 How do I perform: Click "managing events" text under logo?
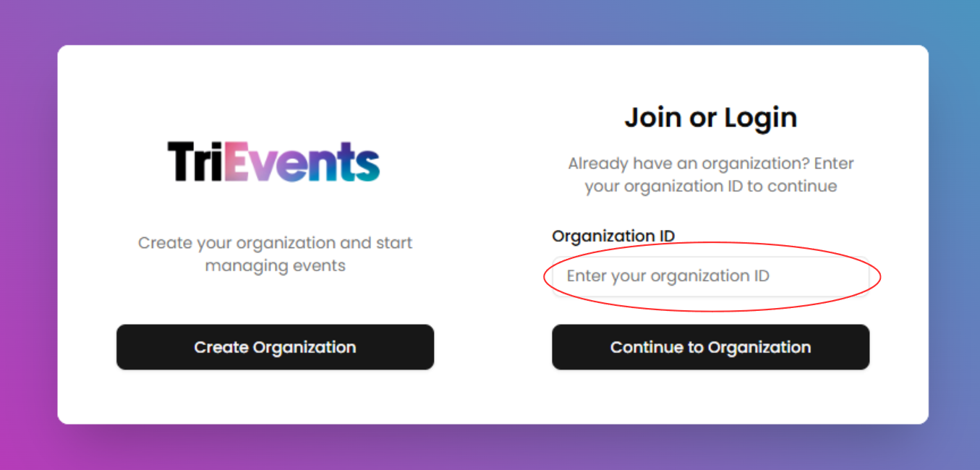tap(275, 265)
